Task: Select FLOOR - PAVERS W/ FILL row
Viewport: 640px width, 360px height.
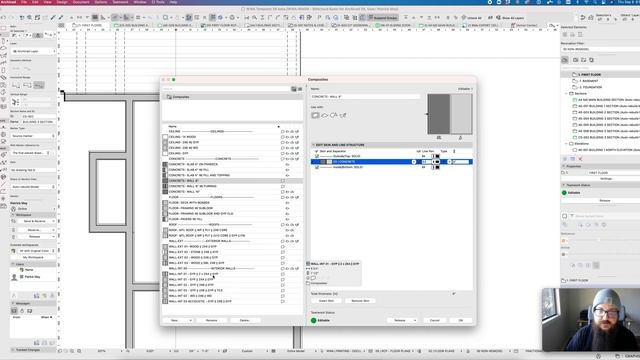Action: click(232, 219)
